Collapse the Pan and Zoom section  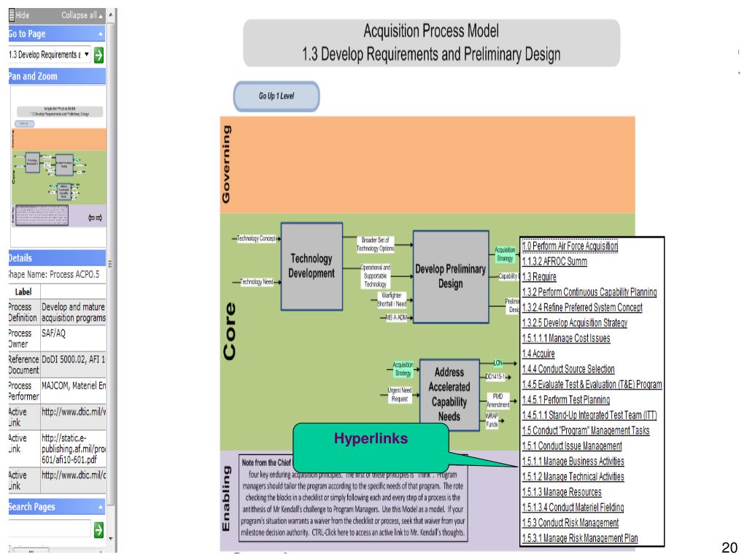[x=57, y=76]
